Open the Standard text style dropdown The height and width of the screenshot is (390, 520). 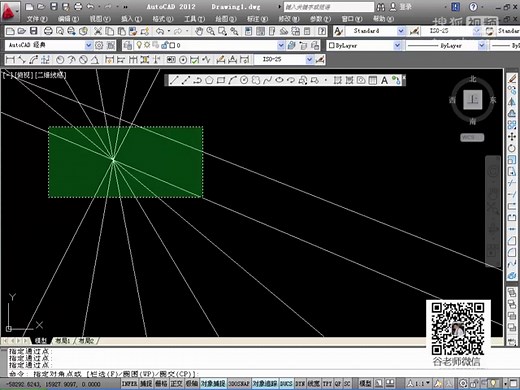[401, 31]
